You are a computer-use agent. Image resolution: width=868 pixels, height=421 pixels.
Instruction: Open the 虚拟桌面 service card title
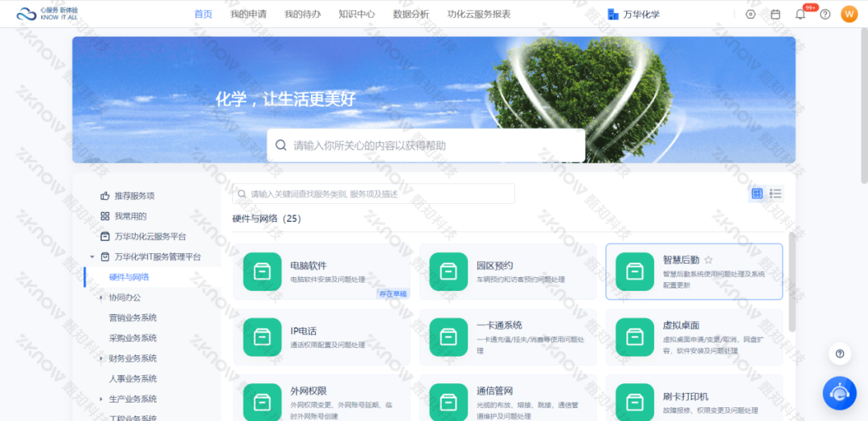(x=681, y=325)
